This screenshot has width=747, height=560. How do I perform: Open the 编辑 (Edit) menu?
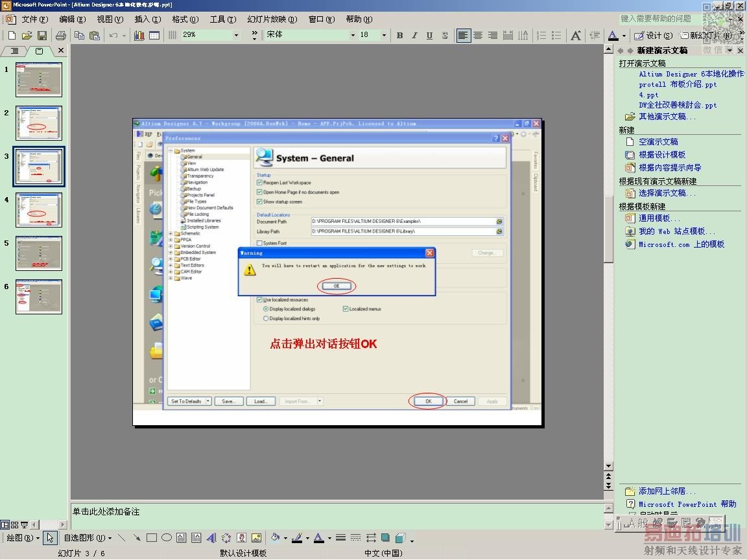73,19
